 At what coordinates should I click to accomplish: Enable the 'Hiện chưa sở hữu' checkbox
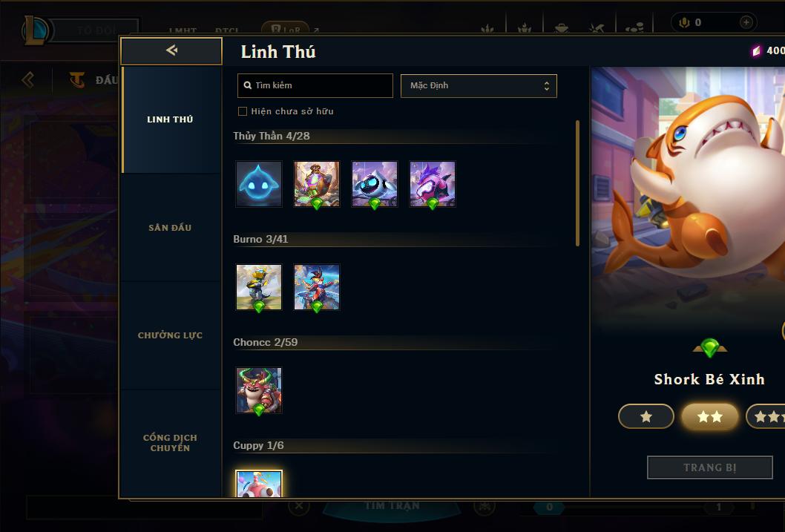click(x=243, y=111)
